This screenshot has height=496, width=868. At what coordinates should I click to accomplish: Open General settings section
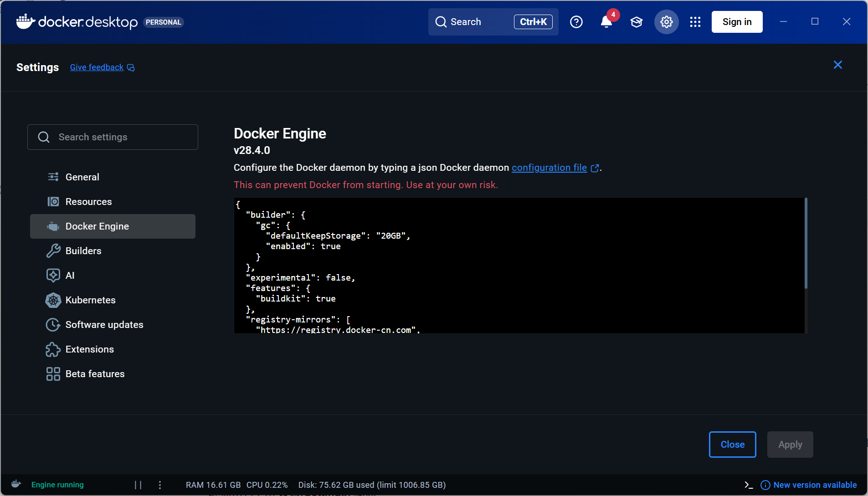(113, 177)
